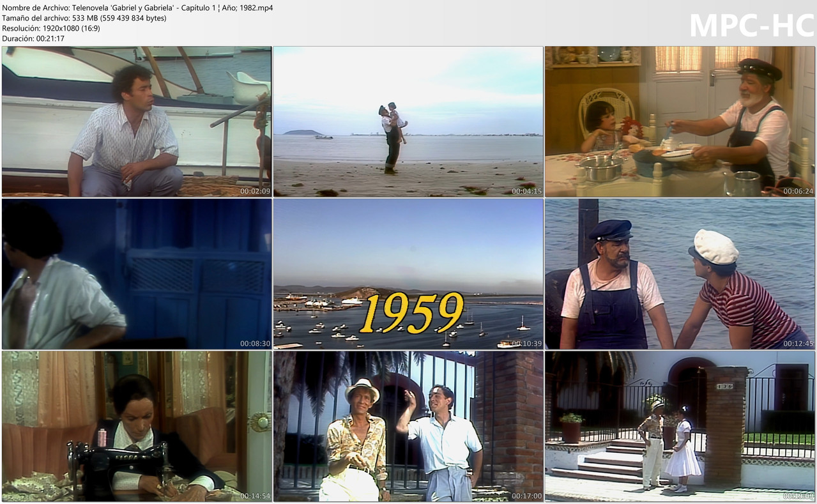This screenshot has height=504, width=817.
Task: Click the timestamp 00:06:24
Action: tap(798, 191)
